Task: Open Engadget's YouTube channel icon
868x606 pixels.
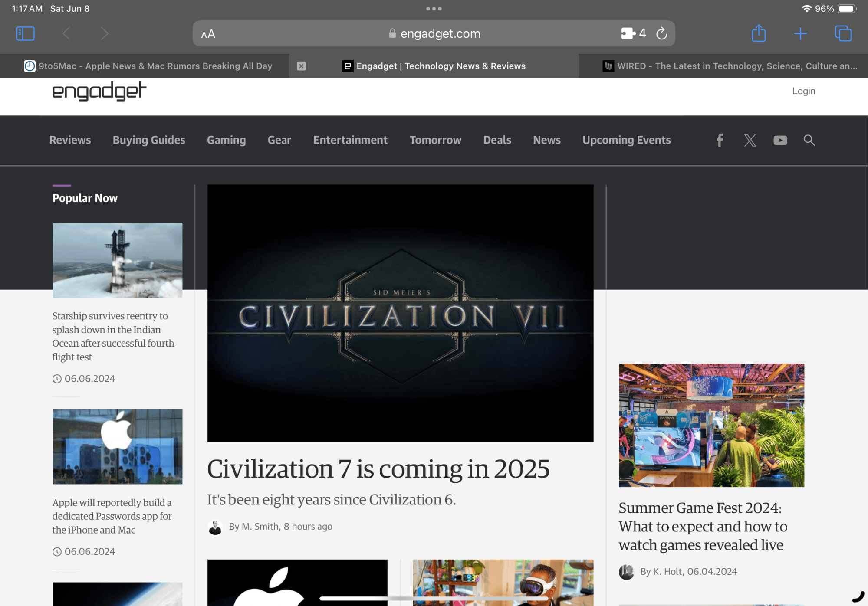Action: point(780,140)
